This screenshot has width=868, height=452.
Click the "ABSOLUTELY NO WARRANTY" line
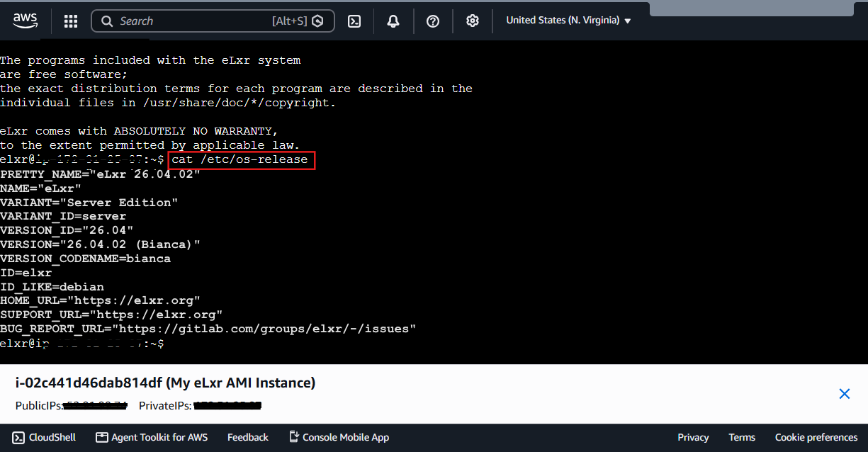139,131
